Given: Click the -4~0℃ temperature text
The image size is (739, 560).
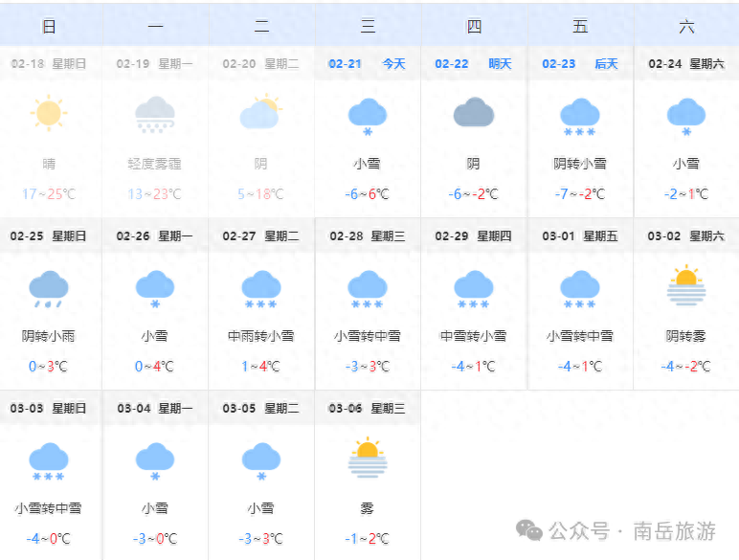Looking at the screenshot, I should 48,538.
